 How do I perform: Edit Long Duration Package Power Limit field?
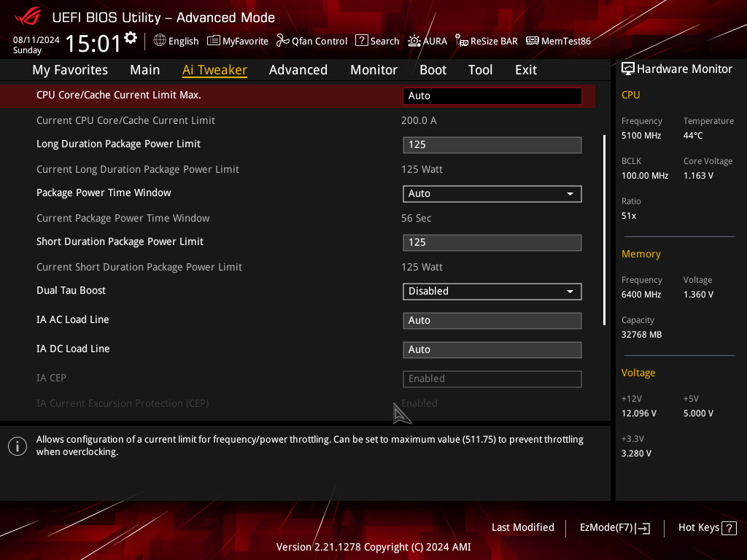click(x=492, y=145)
